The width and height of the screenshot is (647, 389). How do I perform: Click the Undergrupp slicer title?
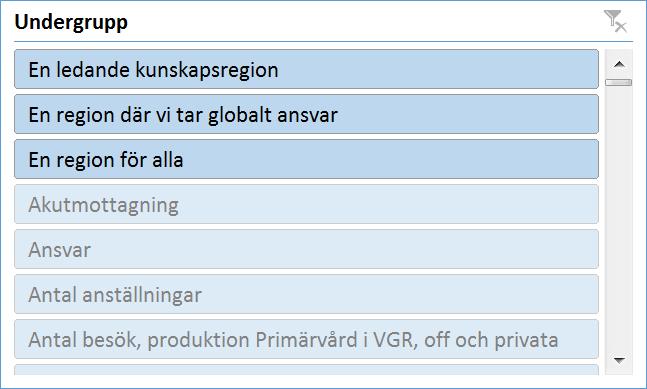(x=71, y=22)
